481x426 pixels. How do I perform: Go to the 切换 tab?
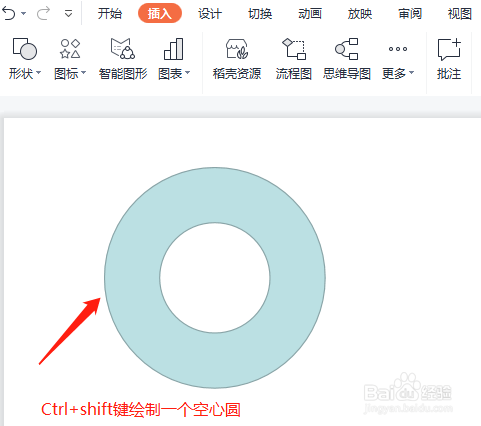point(260,14)
